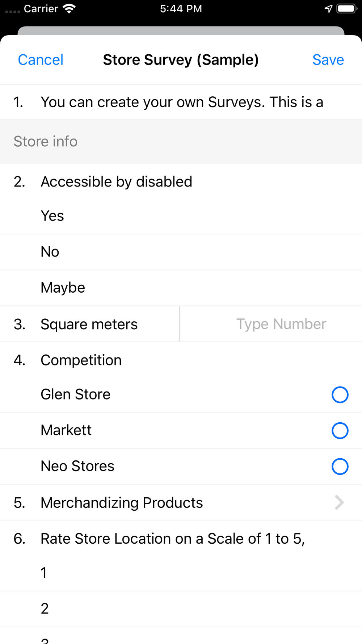Tap the Square meters label
The width and height of the screenshot is (362, 644).
[89, 324]
